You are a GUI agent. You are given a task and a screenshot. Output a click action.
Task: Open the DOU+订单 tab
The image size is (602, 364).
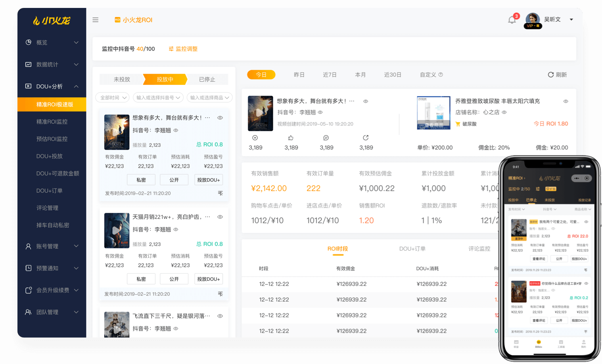click(412, 249)
